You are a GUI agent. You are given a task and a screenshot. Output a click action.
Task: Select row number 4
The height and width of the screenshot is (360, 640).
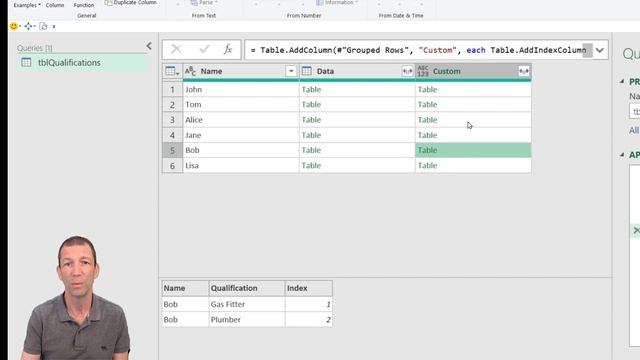pyautogui.click(x=172, y=135)
